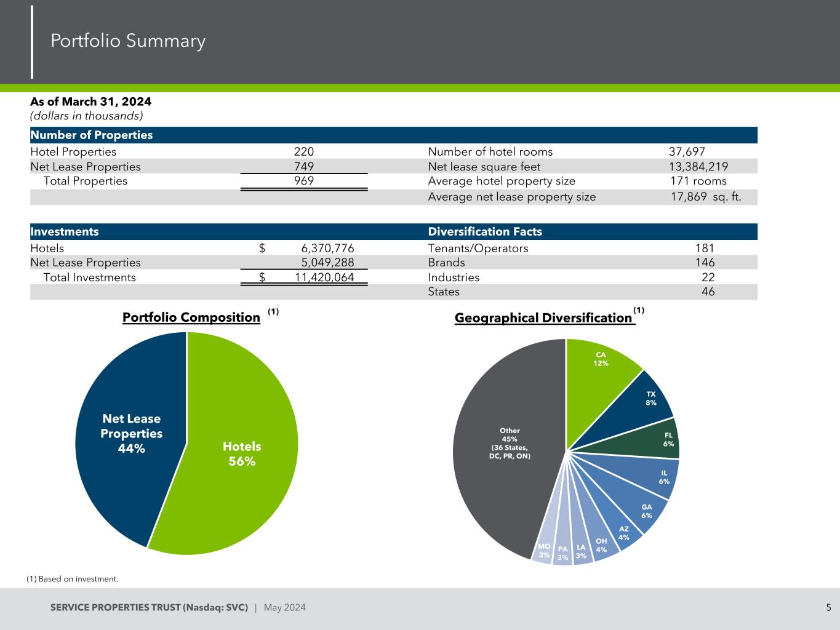Select the TX 8% pie segment
The width and height of the screenshot is (840, 630).
point(650,398)
